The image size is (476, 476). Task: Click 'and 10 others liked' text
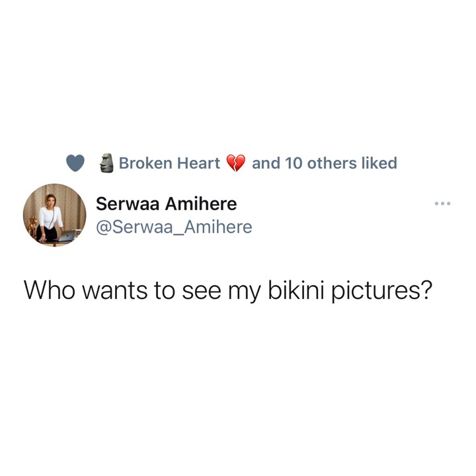point(325,163)
